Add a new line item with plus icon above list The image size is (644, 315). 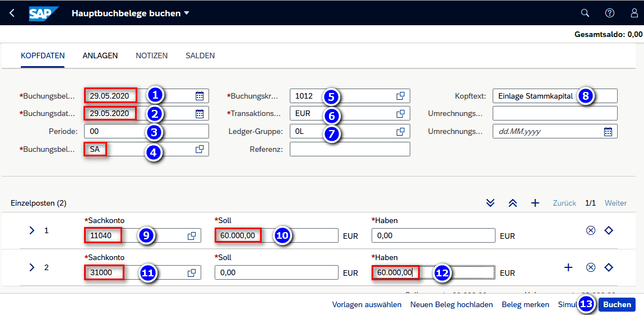[x=535, y=203]
